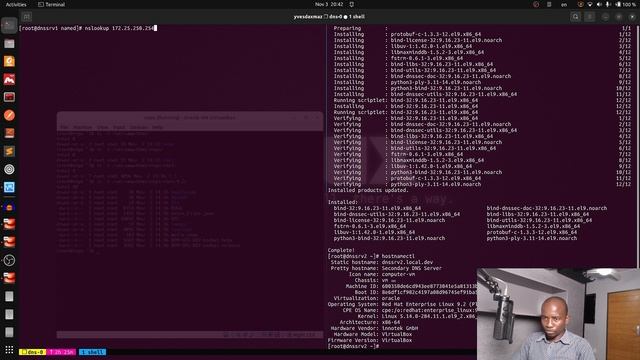
Task: Click the 'Complete!' line in right pane
Action: click(x=341, y=250)
